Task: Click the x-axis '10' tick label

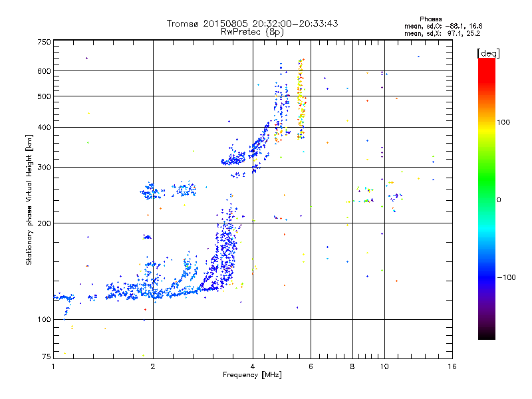Action: 384,366
